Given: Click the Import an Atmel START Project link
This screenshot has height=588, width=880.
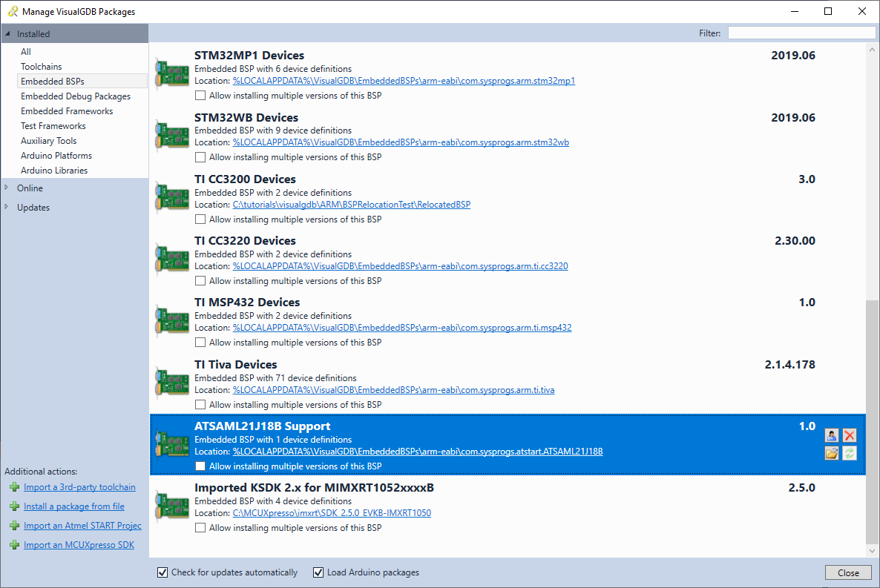Looking at the screenshot, I should pos(82,526).
